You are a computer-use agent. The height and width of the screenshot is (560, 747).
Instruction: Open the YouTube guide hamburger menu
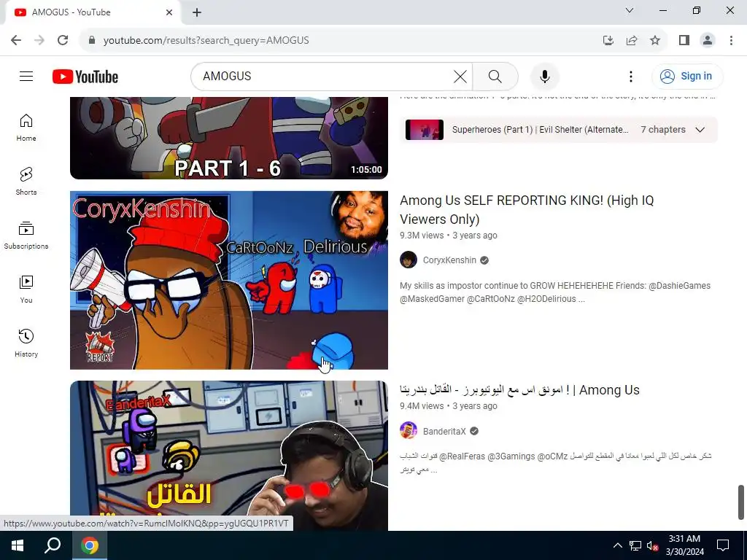26,76
